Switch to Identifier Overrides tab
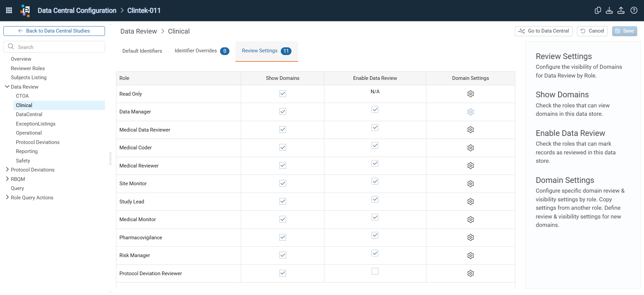644x295 pixels. click(x=202, y=51)
